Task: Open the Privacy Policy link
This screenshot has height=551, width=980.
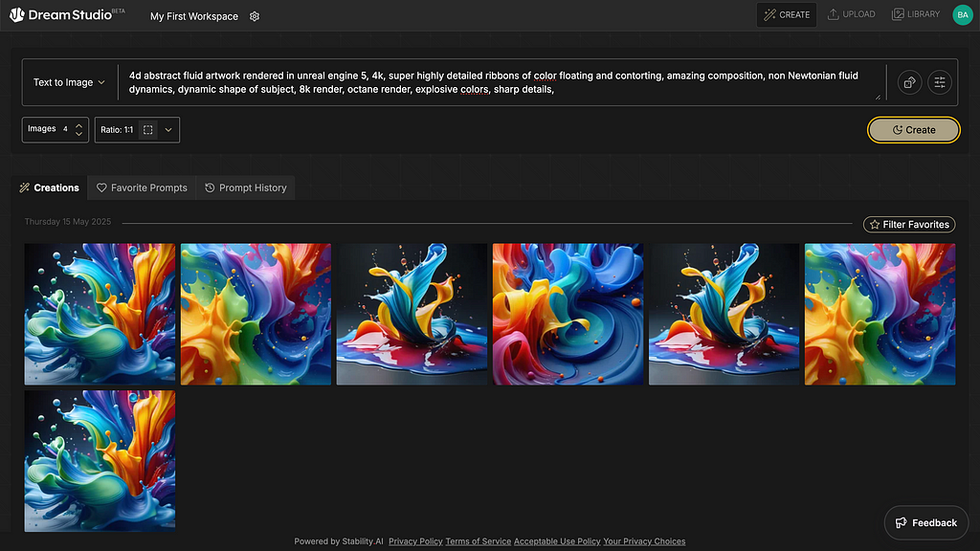Action: [415, 541]
